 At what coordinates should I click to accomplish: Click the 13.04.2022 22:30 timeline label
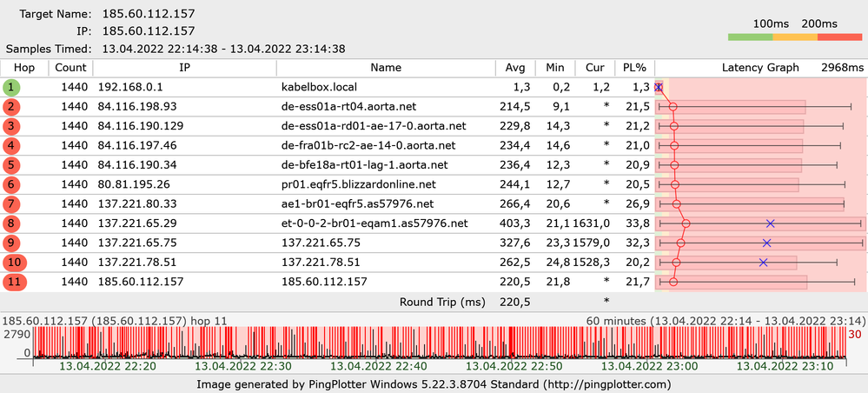tap(243, 366)
